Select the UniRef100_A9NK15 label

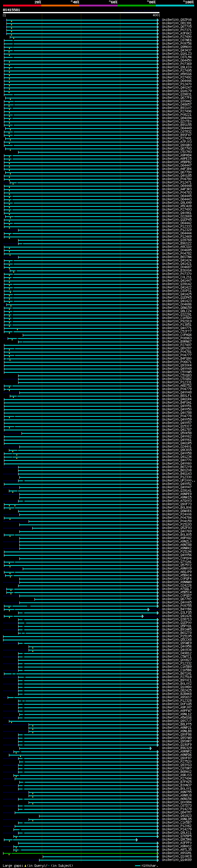[177, 497]
